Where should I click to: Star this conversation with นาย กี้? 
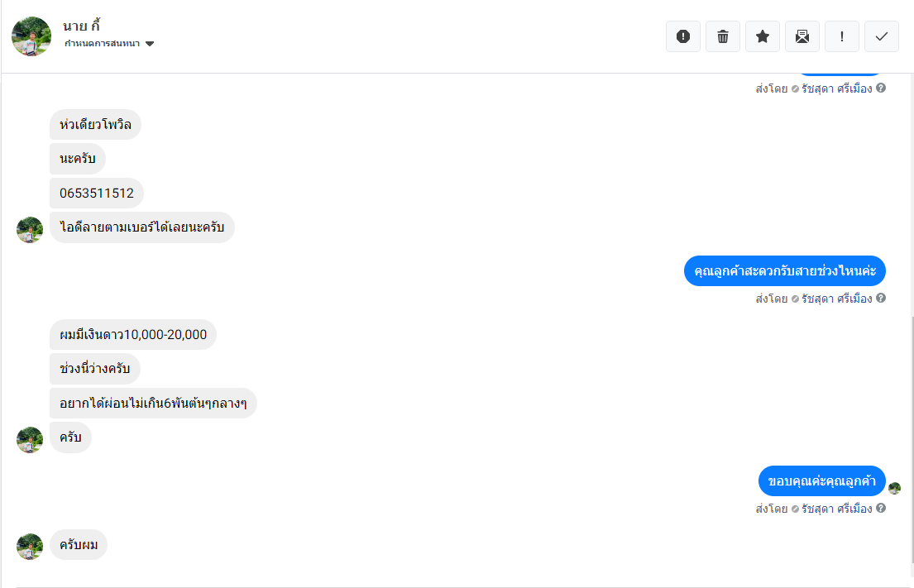(x=763, y=36)
